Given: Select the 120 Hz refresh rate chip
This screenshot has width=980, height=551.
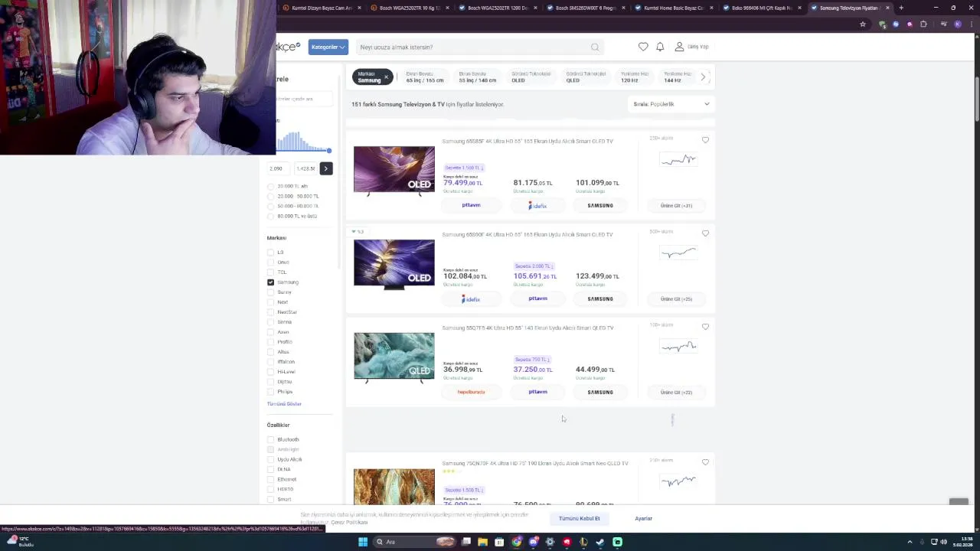Looking at the screenshot, I should pyautogui.click(x=634, y=77).
